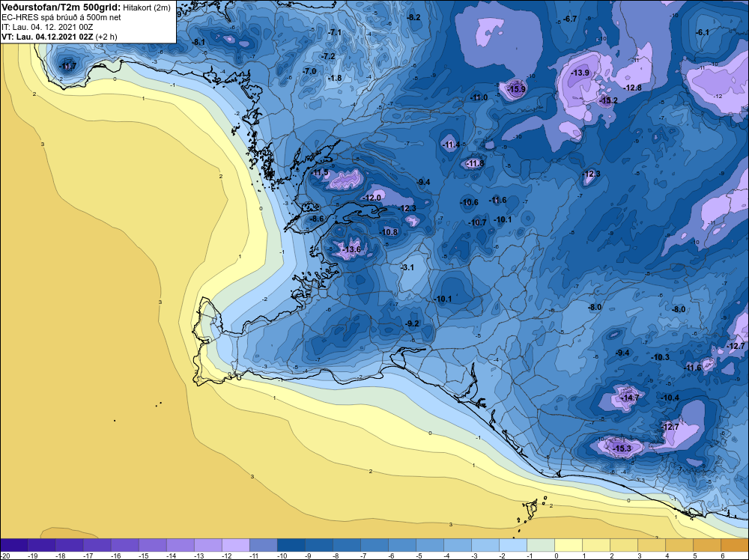
Task: Click the 'EC-HRES spá brúuð á 500m net' line
Action: pyautogui.click(x=61, y=17)
